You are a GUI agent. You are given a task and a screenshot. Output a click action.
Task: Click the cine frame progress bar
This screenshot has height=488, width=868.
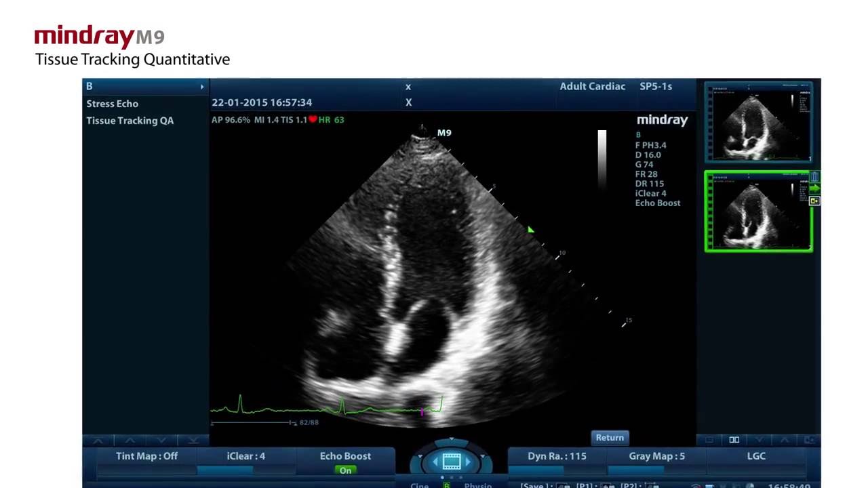254,423
